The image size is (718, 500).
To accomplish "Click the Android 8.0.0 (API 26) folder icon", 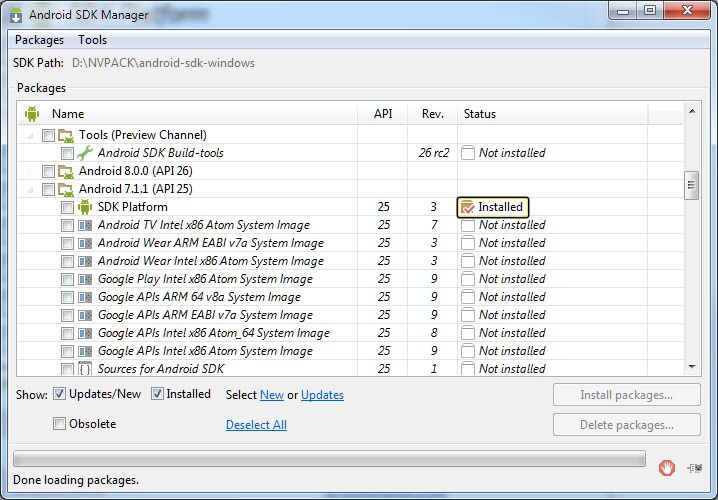I will [66, 172].
